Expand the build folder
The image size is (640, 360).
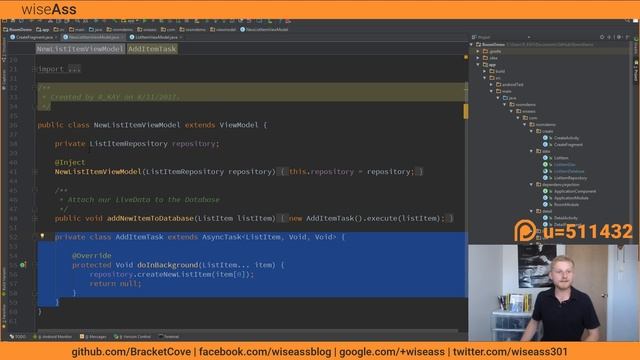[x=485, y=71]
